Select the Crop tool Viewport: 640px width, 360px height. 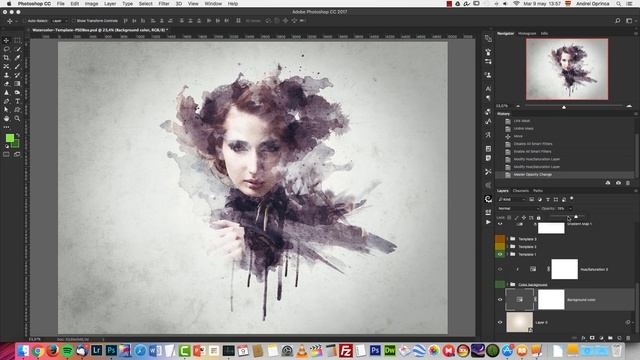[x=7, y=58]
